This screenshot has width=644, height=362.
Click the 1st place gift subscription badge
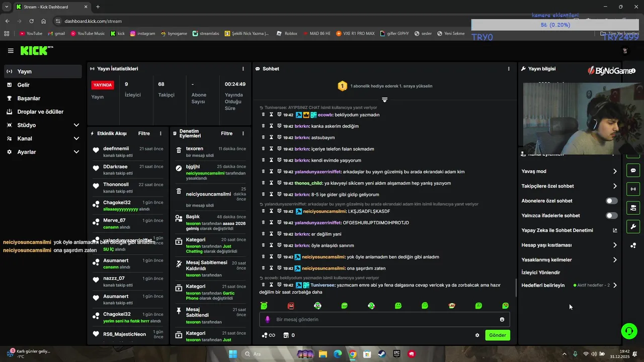click(x=342, y=86)
